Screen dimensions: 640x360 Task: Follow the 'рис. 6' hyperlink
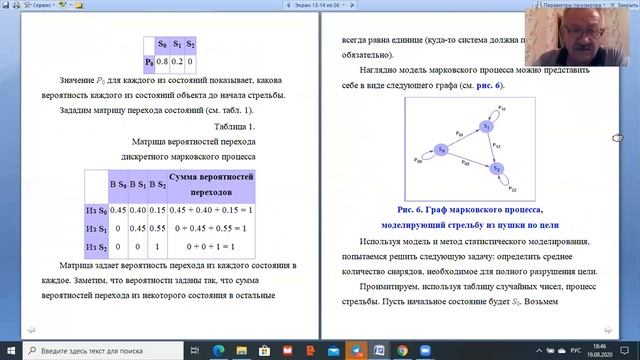point(488,85)
